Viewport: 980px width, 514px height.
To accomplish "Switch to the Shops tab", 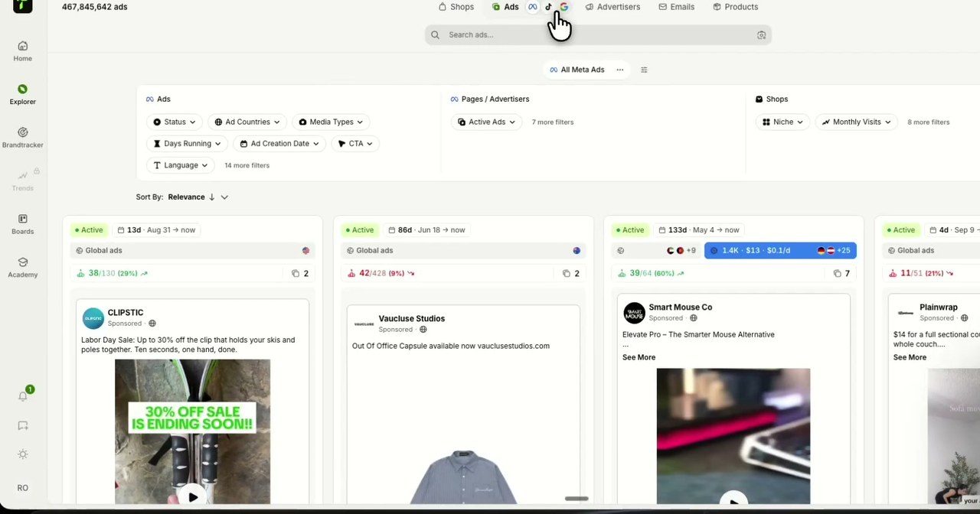I will coord(456,7).
